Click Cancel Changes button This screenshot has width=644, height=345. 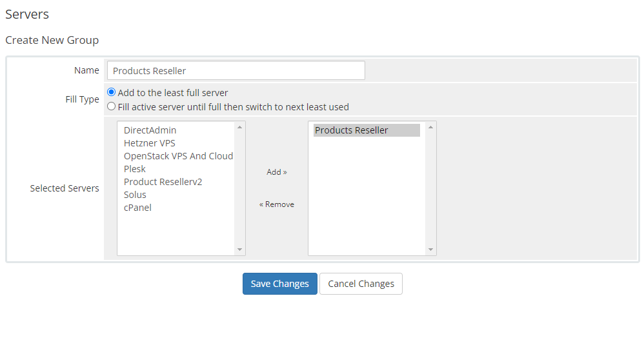click(x=361, y=284)
